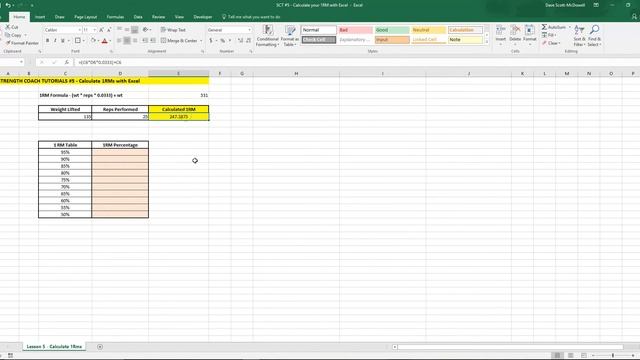Toggle Bold formatting
The height and width of the screenshot is (360, 640).
click(47, 41)
